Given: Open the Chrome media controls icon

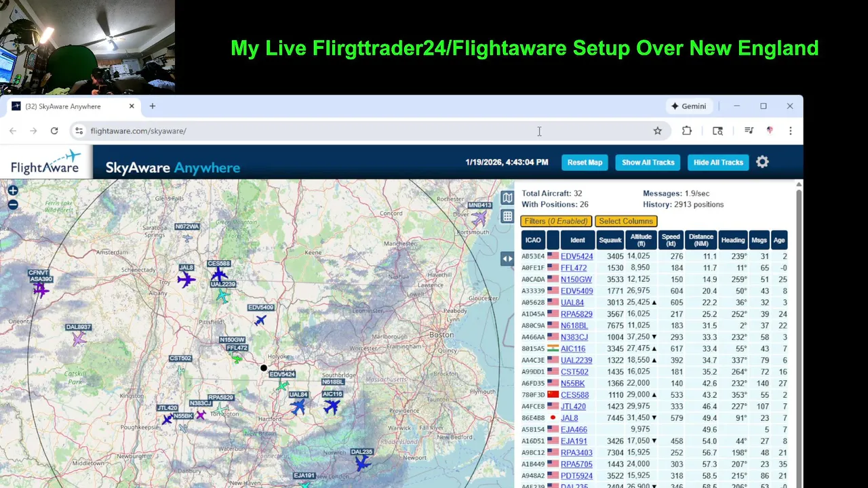Looking at the screenshot, I should [749, 131].
